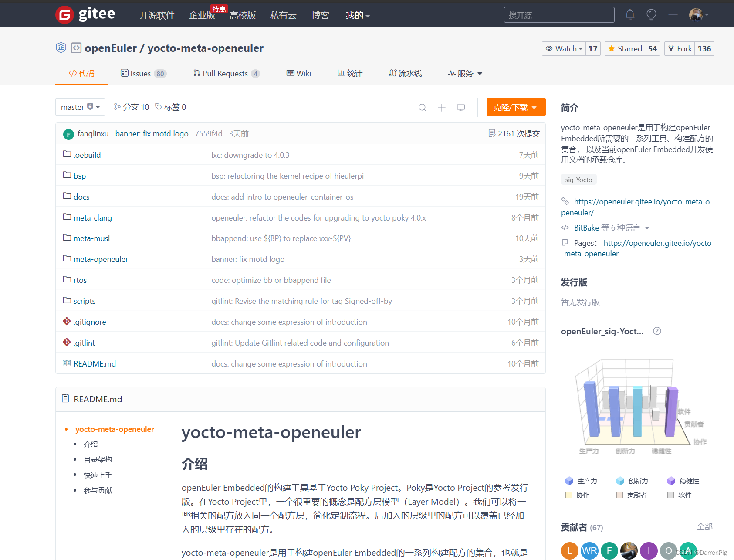Toggle the 贡献者 legend checkbox
The height and width of the screenshot is (560, 734).
(x=619, y=495)
